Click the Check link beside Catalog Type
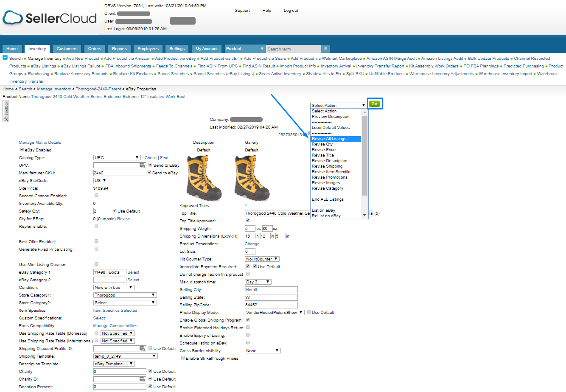The width and height of the screenshot is (566, 392). [151, 158]
